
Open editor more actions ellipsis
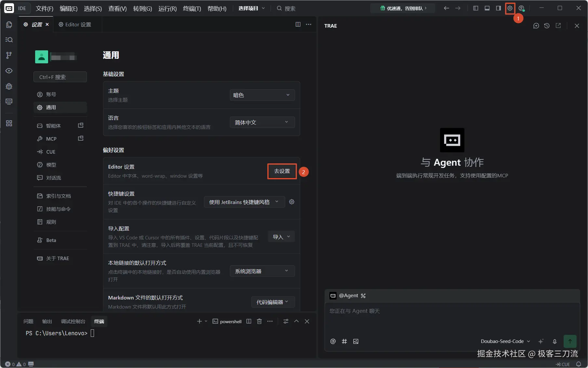pos(309,24)
